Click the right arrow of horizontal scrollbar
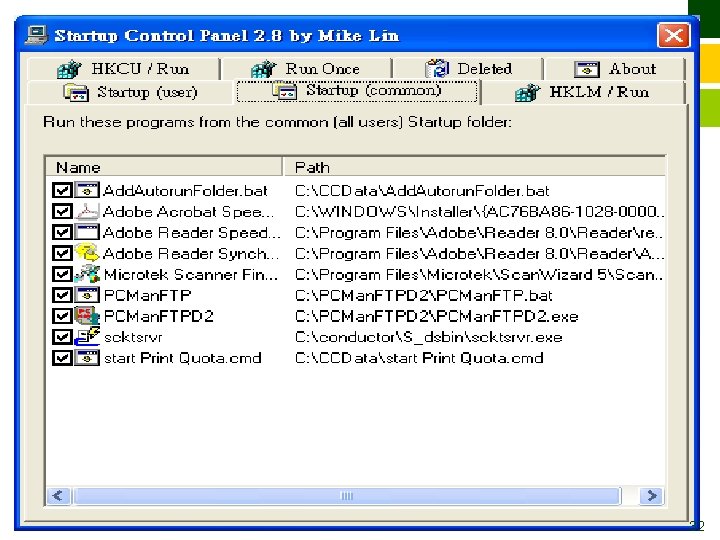Screen dimensions: 720x540 [x=652, y=496]
